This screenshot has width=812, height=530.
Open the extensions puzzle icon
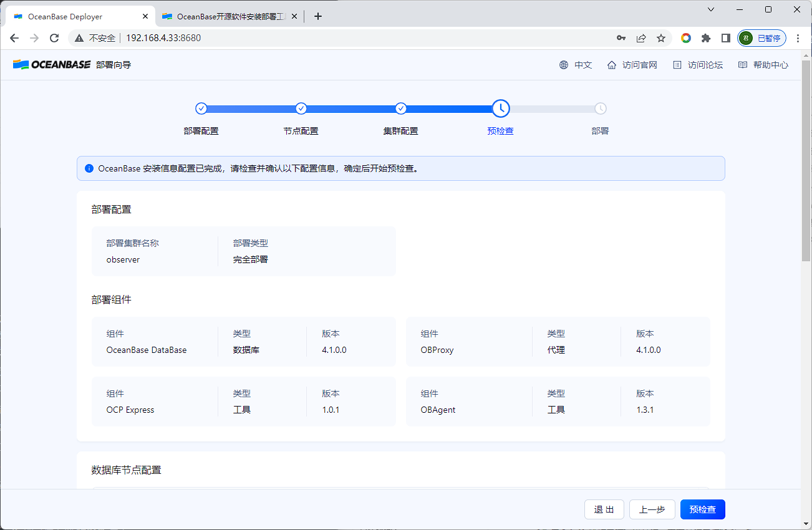tap(706, 38)
